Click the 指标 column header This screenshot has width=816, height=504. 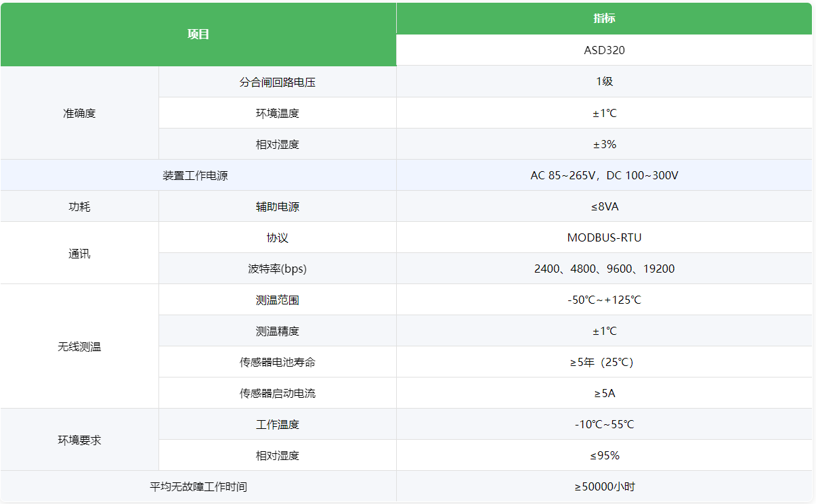604,19
